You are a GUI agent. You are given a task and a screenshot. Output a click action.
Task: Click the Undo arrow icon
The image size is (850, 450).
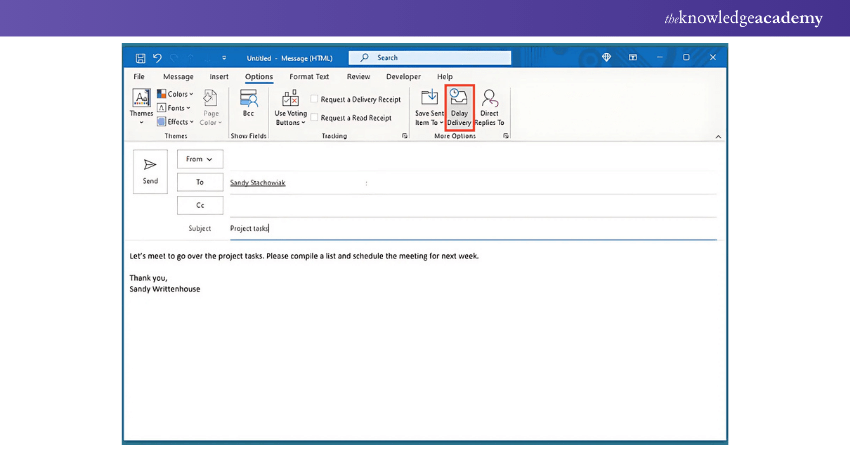click(158, 58)
